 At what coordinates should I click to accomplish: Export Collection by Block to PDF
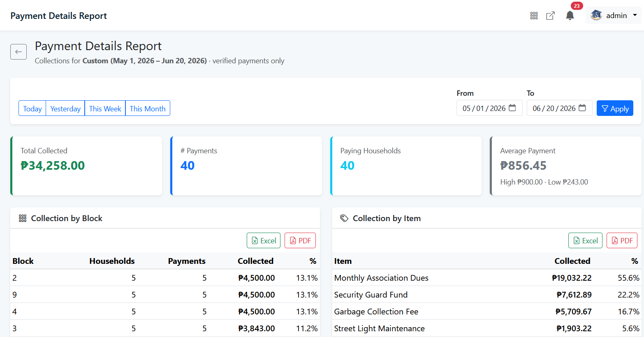coord(300,240)
